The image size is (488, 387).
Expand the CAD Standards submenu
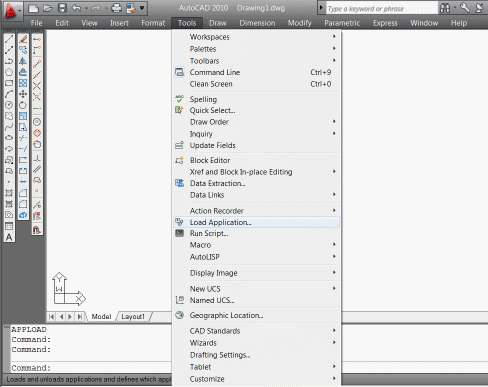(256, 331)
